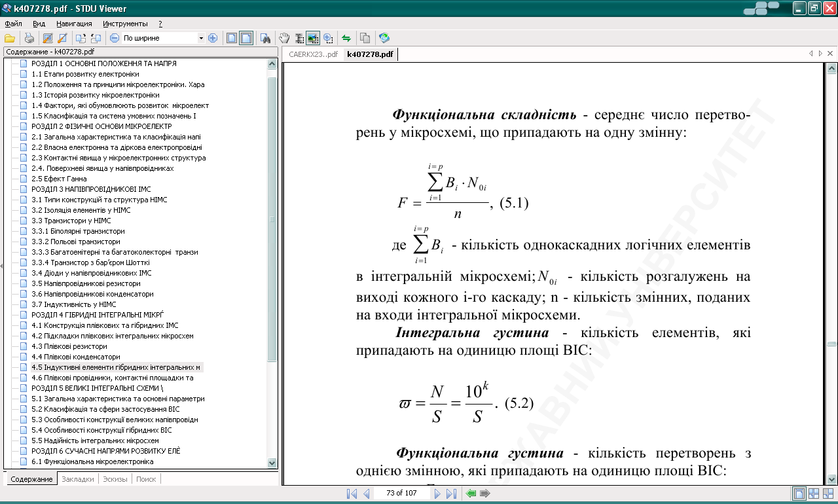Switch to the Закладки panel tab

coord(77,479)
